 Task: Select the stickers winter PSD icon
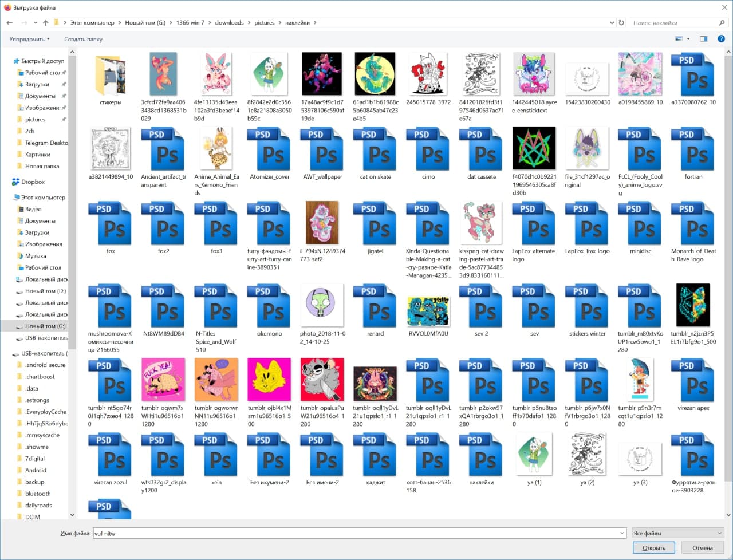pyautogui.click(x=588, y=306)
